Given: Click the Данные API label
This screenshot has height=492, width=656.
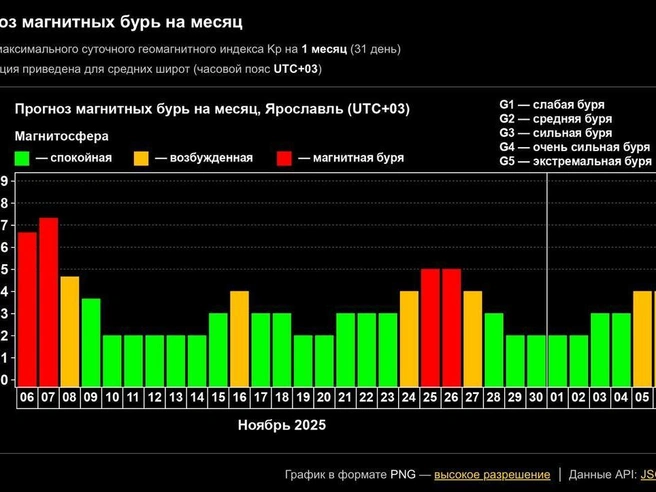Looking at the screenshot, I should (x=603, y=475).
